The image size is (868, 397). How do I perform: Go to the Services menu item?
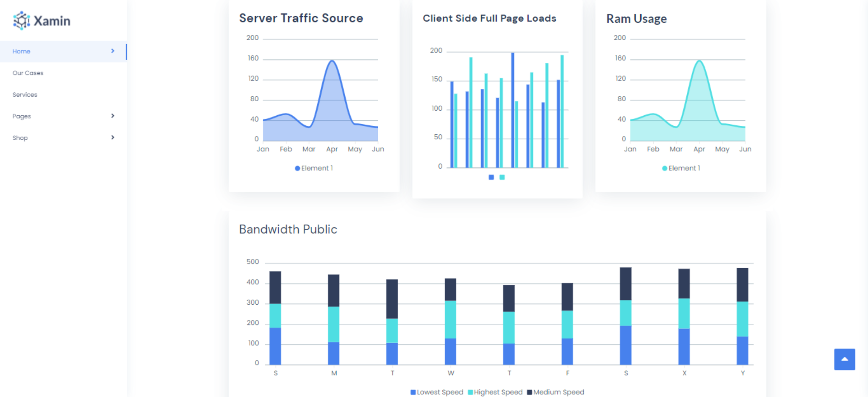click(x=25, y=94)
